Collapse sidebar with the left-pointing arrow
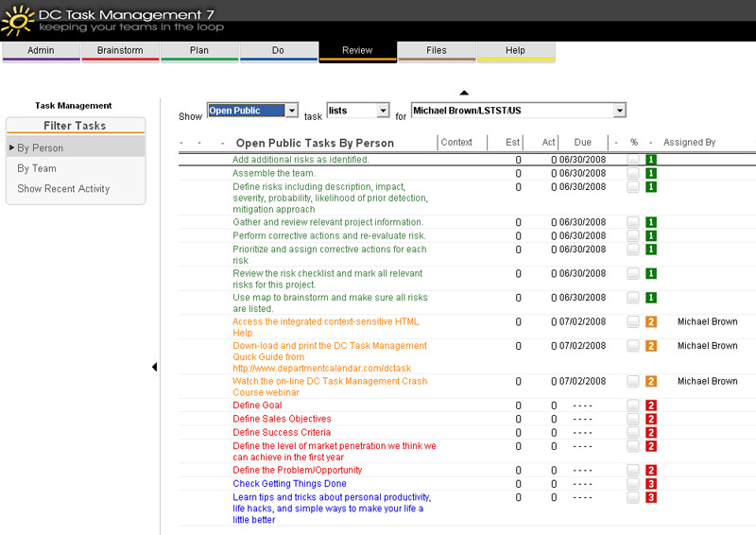756x535 pixels. 154,367
